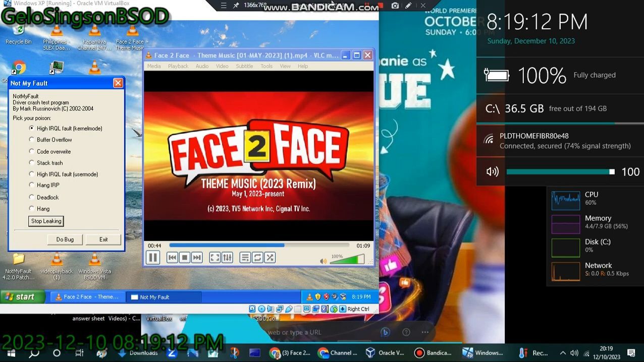The width and height of the screenshot is (644, 362).
Task: Open VLC extended settings
Action: pyautogui.click(x=227, y=258)
